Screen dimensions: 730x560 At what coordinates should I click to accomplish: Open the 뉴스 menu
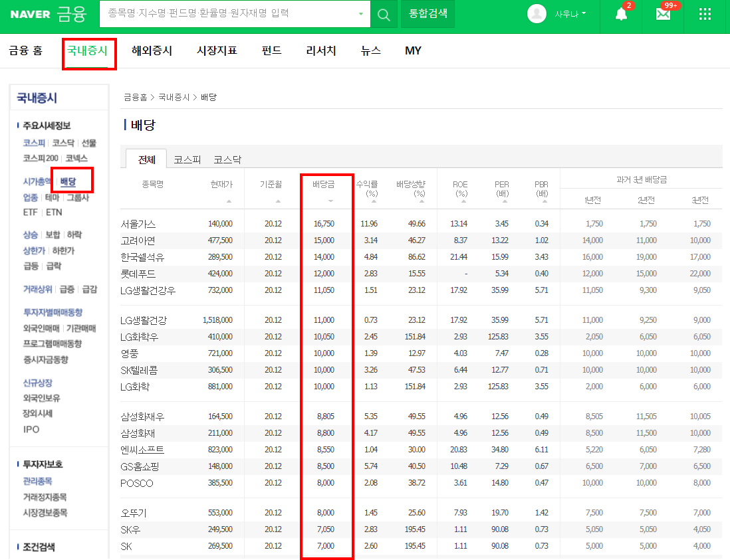point(370,50)
